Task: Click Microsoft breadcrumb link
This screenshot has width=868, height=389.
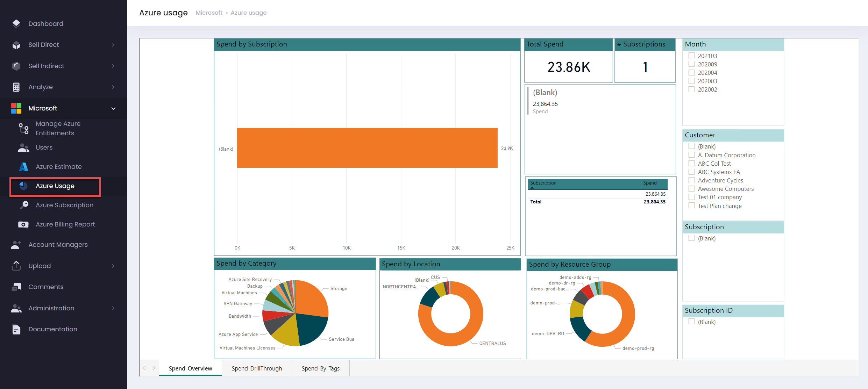Action: tap(209, 13)
